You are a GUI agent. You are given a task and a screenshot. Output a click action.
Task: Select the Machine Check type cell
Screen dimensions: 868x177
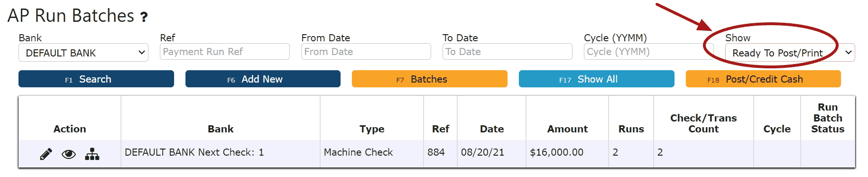[x=372, y=153]
